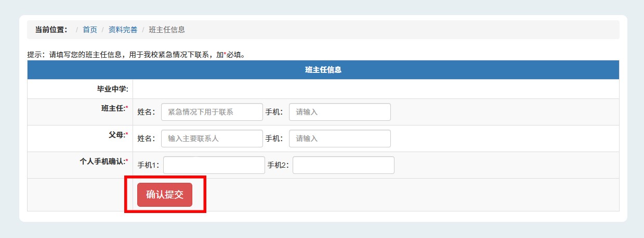
Task: Click the 提示 hint text above the table
Action: pyautogui.click(x=136, y=55)
